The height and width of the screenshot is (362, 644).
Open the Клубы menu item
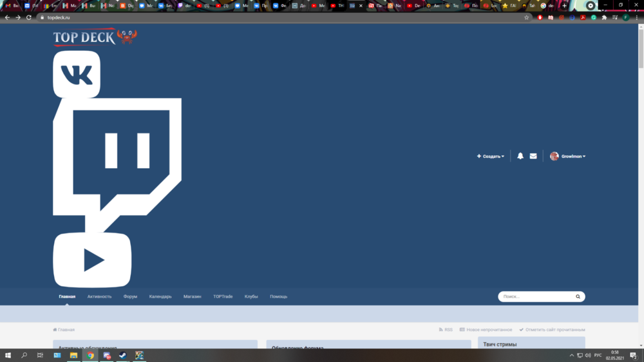pos(251,297)
